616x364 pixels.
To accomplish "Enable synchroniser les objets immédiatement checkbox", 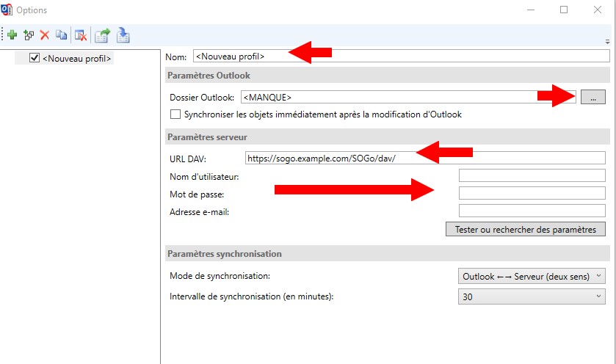I will point(175,114).
